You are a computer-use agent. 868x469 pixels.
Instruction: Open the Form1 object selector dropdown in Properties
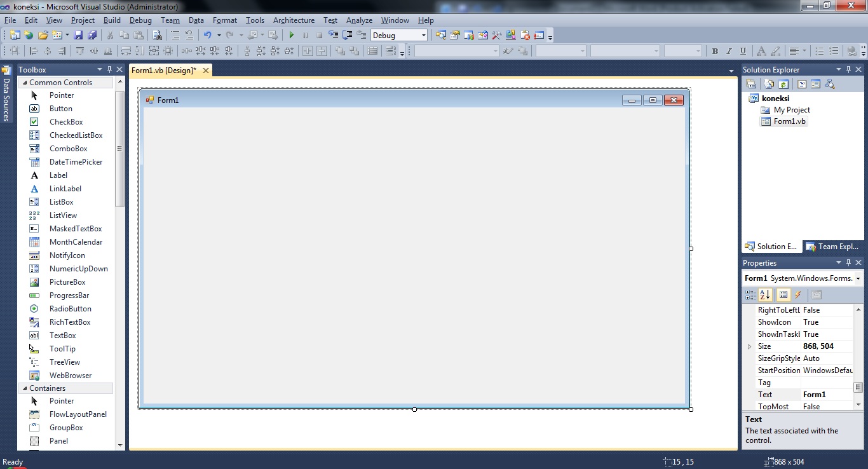pos(858,278)
